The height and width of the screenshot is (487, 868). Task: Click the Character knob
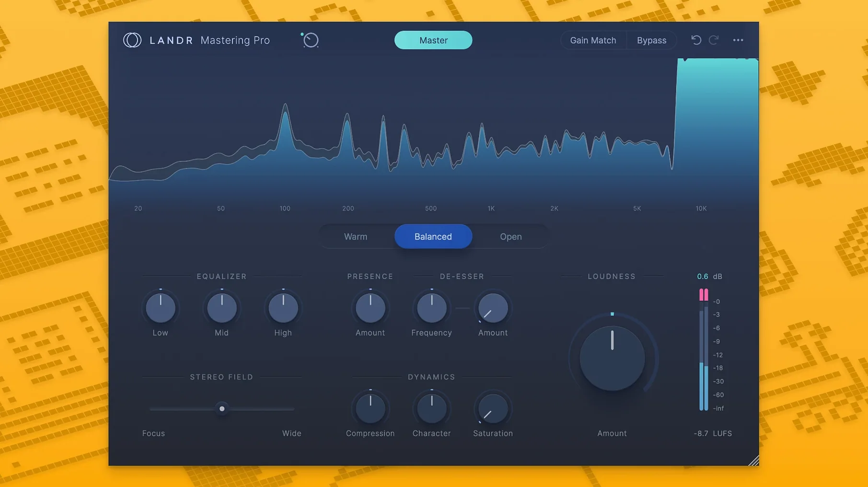click(x=431, y=408)
